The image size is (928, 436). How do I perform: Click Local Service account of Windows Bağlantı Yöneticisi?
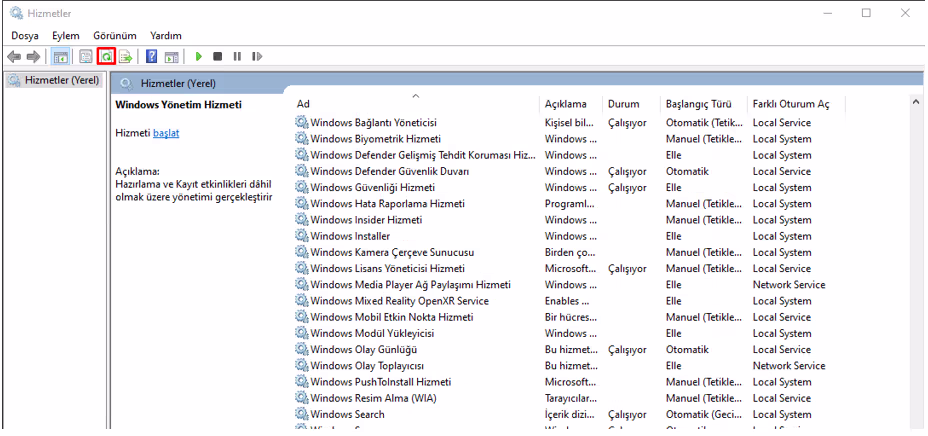point(782,122)
